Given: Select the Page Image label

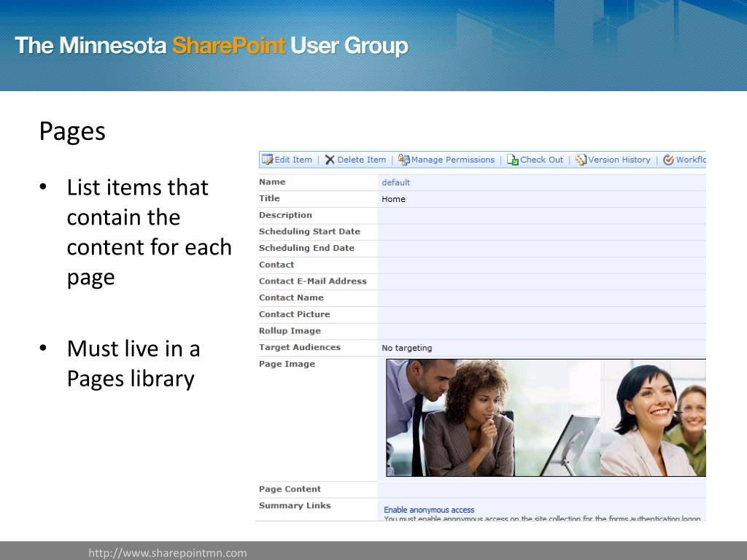Looking at the screenshot, I should click(x=287, y=365).
